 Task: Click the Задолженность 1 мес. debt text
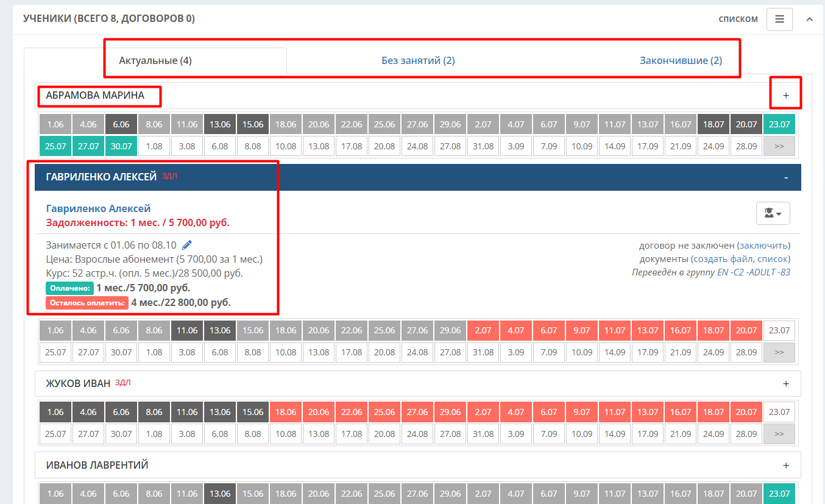coord(138,222)
